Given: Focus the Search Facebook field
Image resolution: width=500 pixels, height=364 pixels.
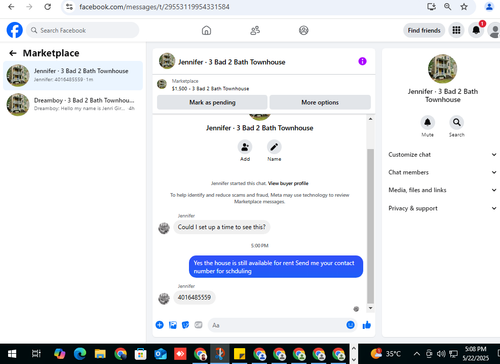Looking at the screenshot, I should pos(83,30).
